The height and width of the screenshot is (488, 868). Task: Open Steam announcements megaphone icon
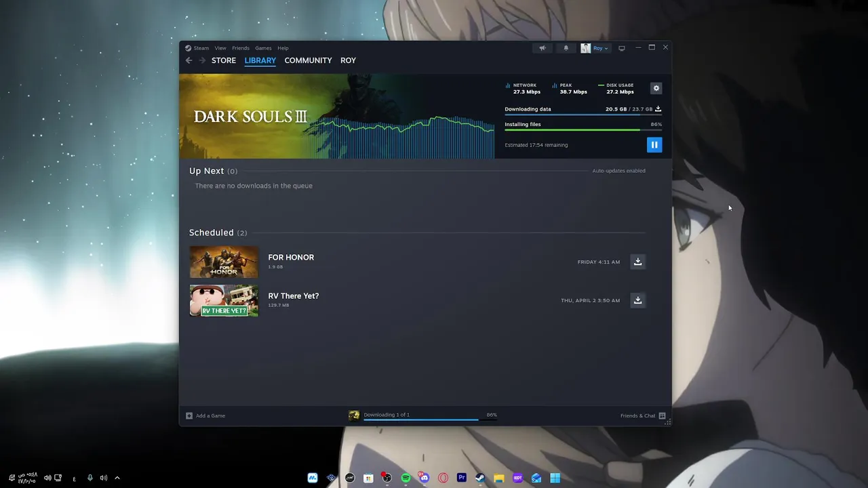tap(542, 48)
